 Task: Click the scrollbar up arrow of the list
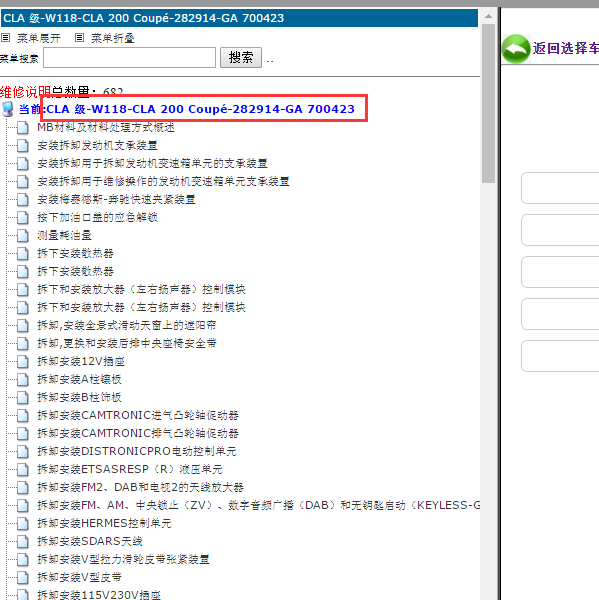click(x=488, y=16)
